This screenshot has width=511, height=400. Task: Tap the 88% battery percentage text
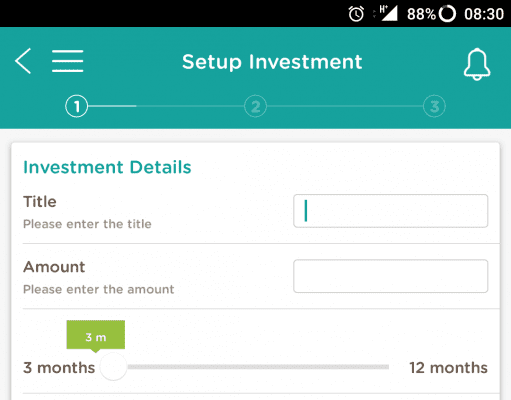[421, 14]
